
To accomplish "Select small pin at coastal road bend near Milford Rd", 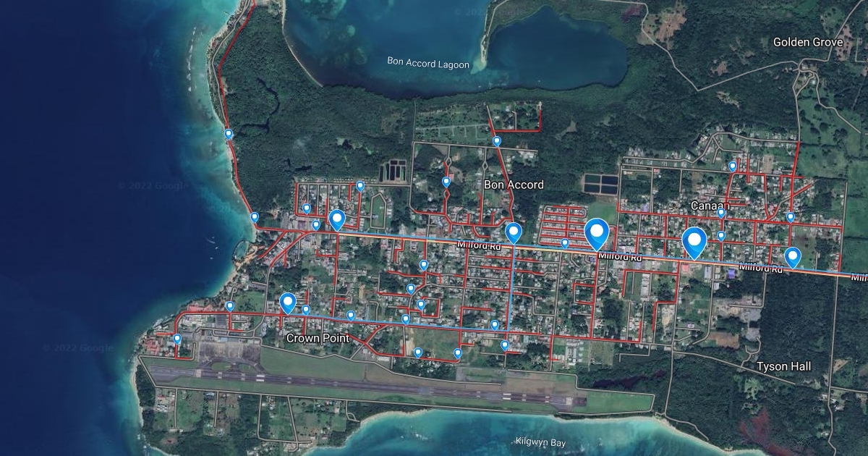I will click(255, 216).
